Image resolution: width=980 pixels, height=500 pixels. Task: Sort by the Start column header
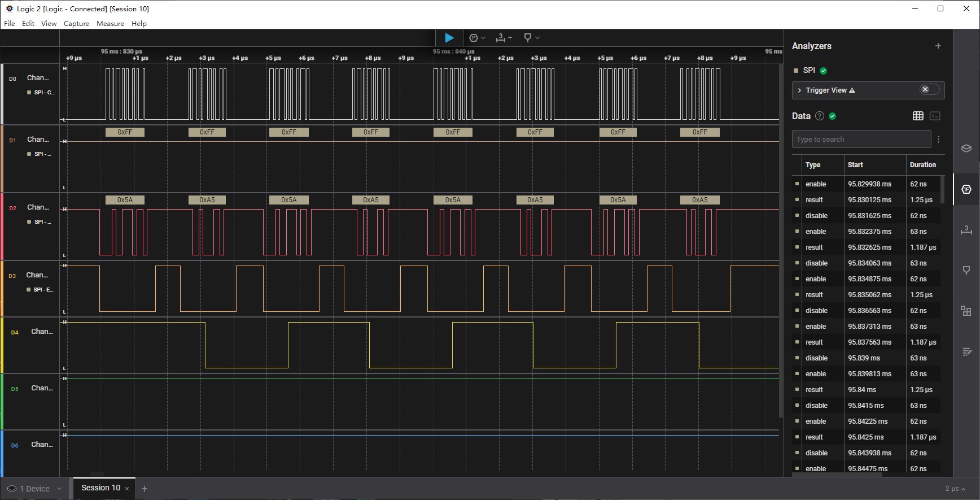855,165
